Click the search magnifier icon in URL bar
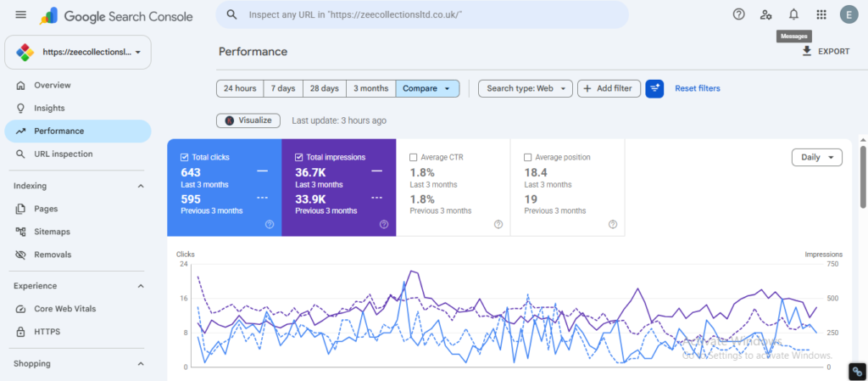Screen dimensions: 868x381 coord(232,14)
